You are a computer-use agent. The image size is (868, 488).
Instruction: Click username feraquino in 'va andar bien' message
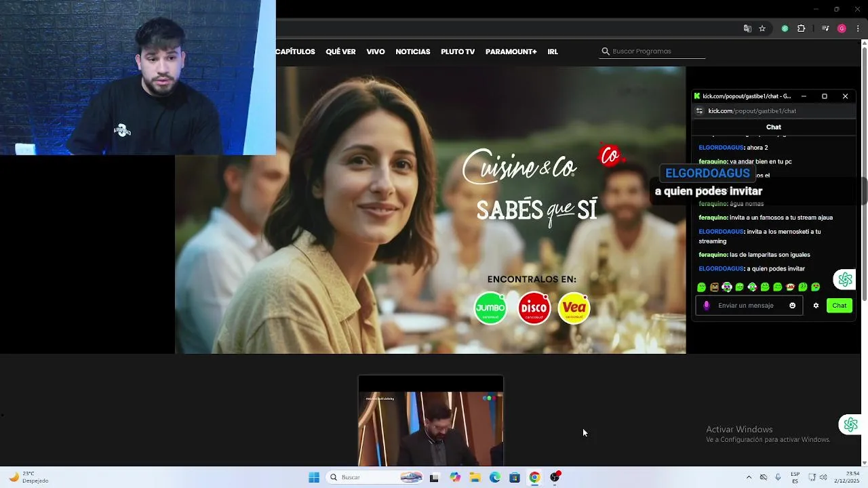click(x=713, y=162)
